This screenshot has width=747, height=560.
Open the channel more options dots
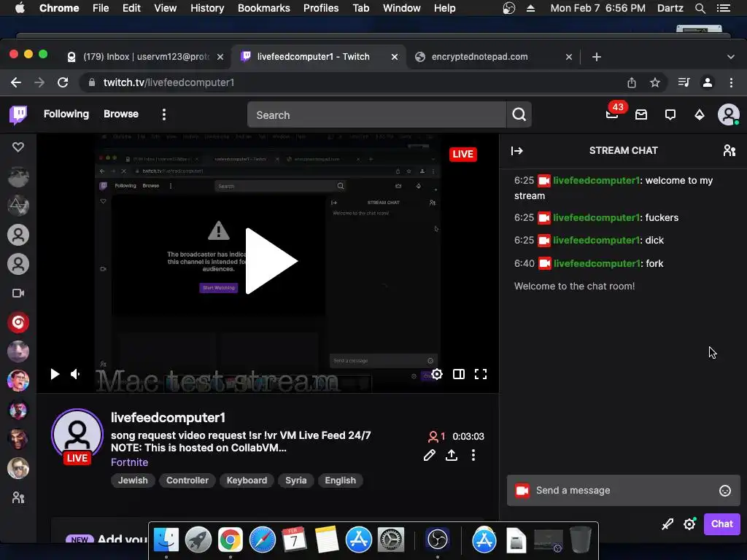coord(473,455)
